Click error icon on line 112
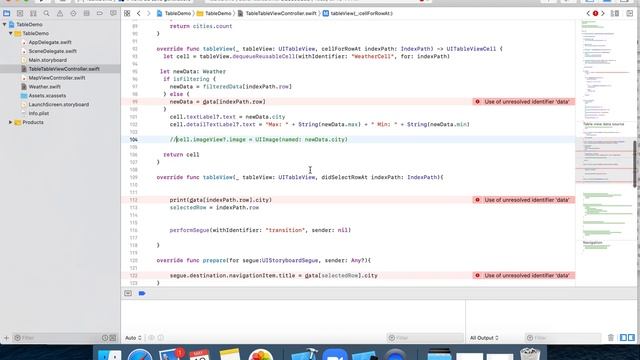Image resolution: width=640 pixels, height=360 pixels. 478,200
